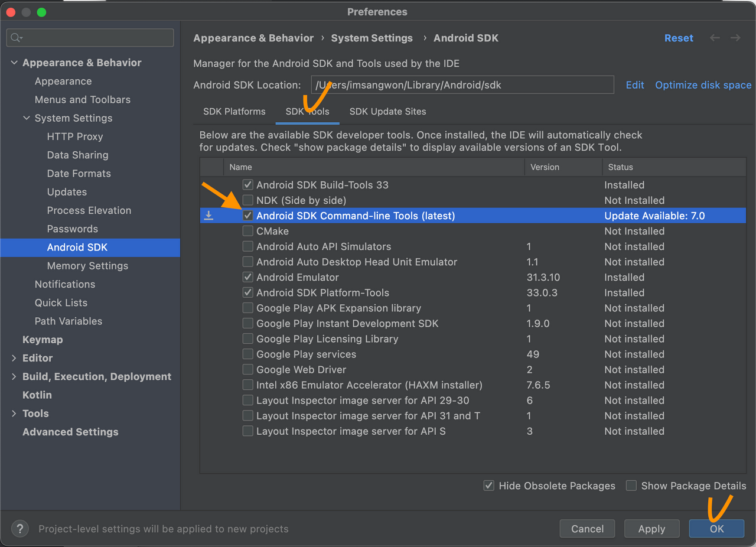Expand the Tools section

tap(14, 413)
